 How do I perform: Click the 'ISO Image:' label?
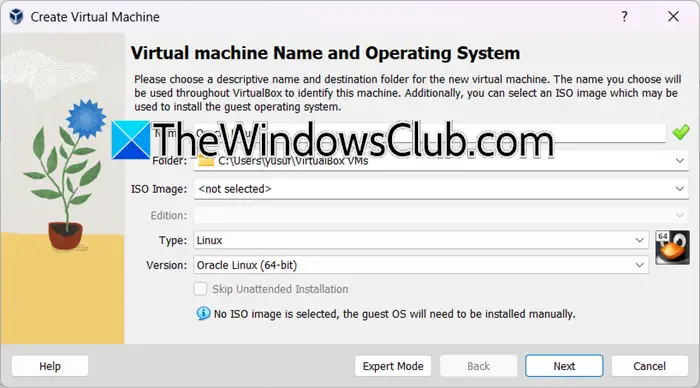159,189
